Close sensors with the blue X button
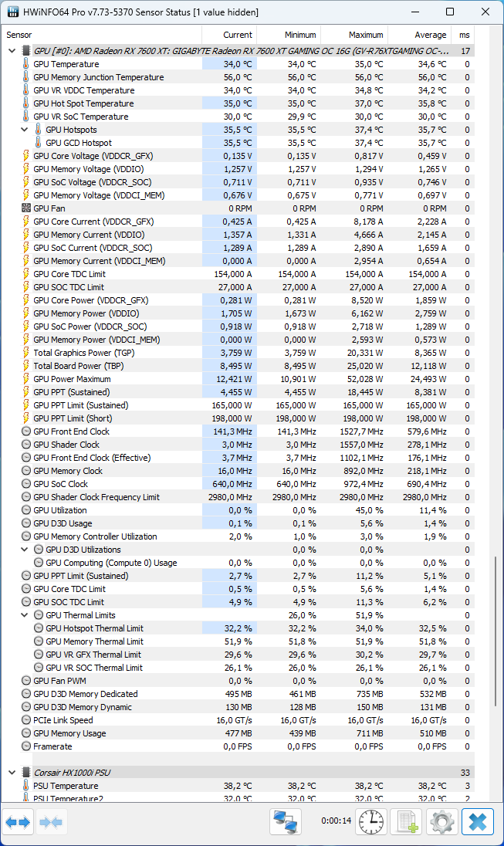Screen dimensions: 504x846 pos(478,822)
